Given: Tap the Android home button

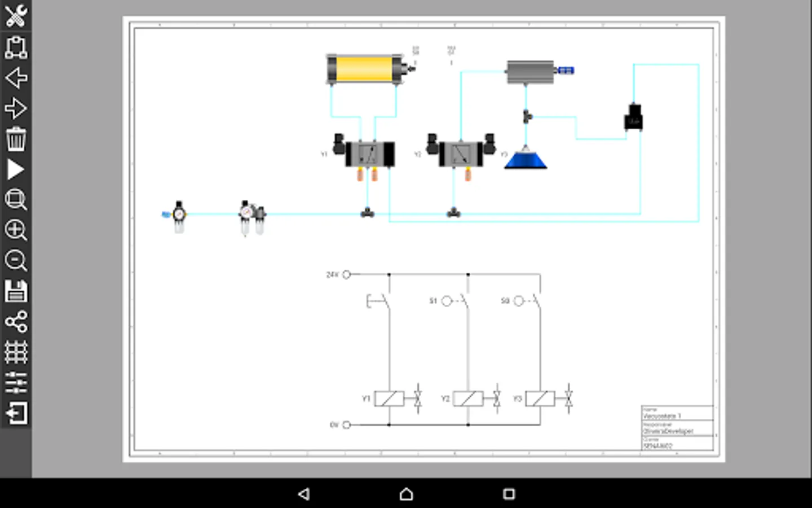Looking at the screenshot, I should [x=406, y=494].
